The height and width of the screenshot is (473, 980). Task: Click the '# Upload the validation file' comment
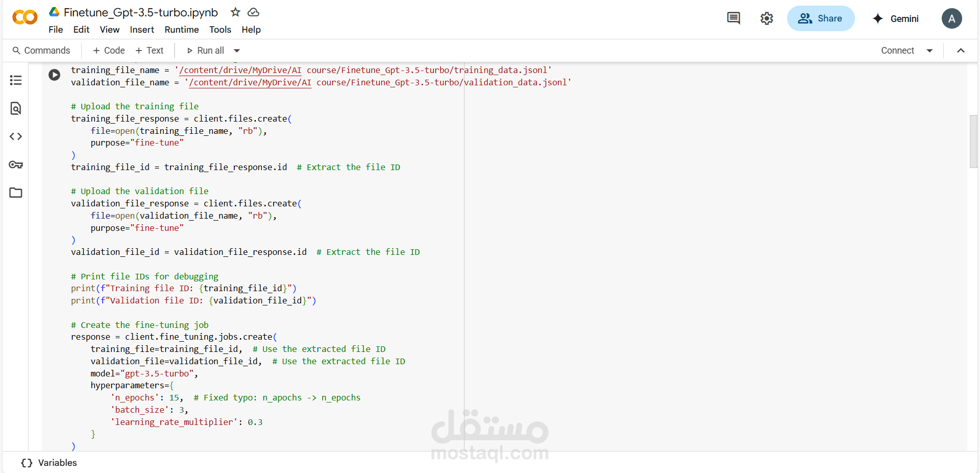point(140,192)
